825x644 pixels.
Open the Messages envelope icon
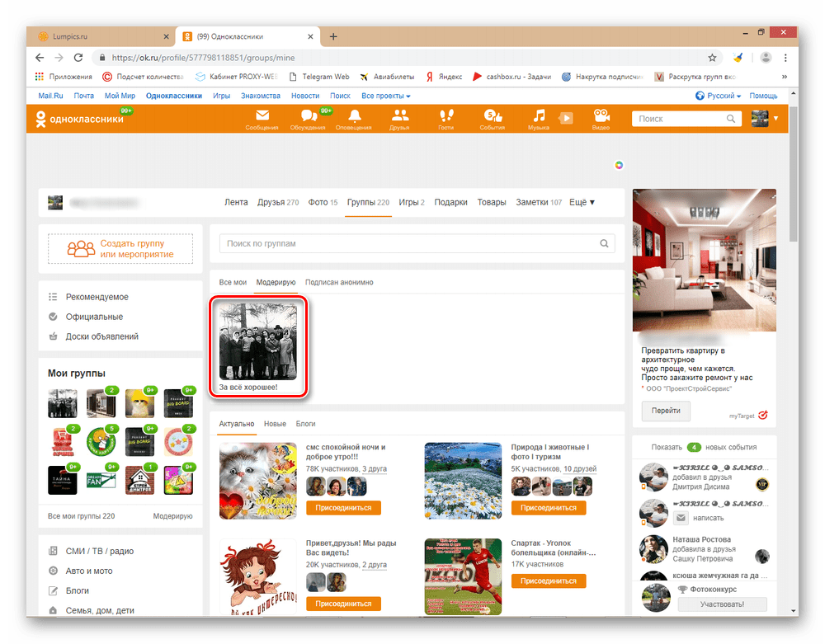262,117
